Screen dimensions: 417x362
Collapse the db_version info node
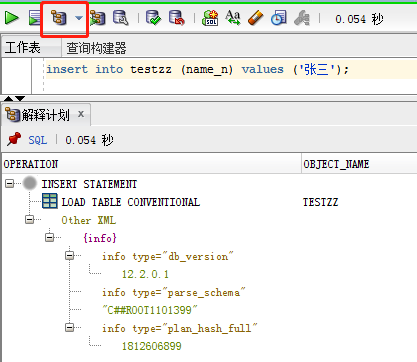pyautogui.click(x=70, y=256)
